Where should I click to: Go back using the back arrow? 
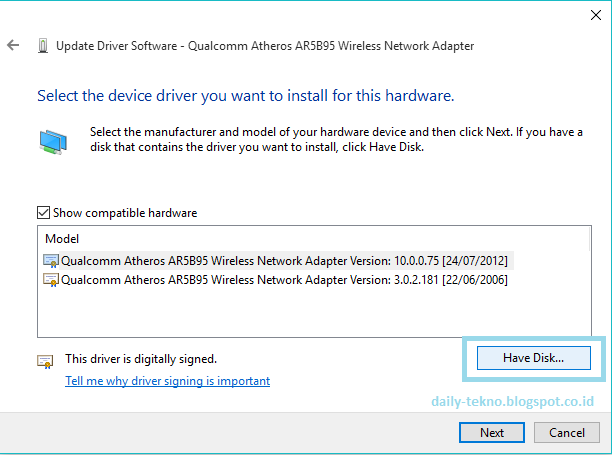click(x=13, y=45)
